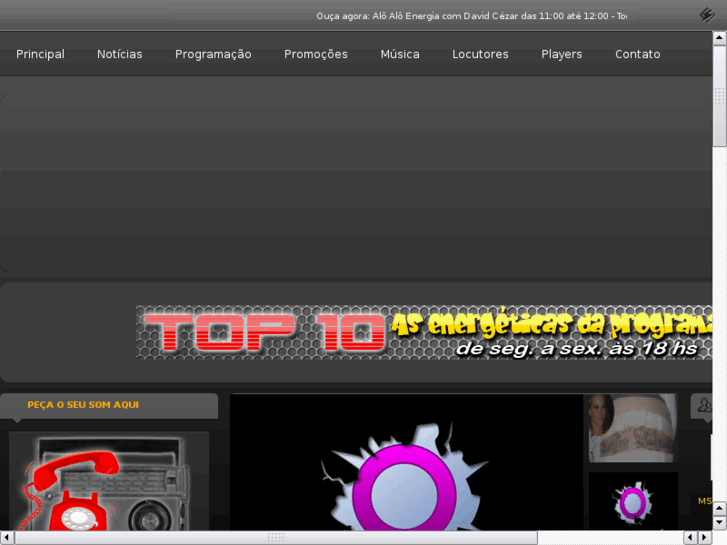
Task: Select the woman with tattoo thumbnail
Action: [x=633, y=428]
